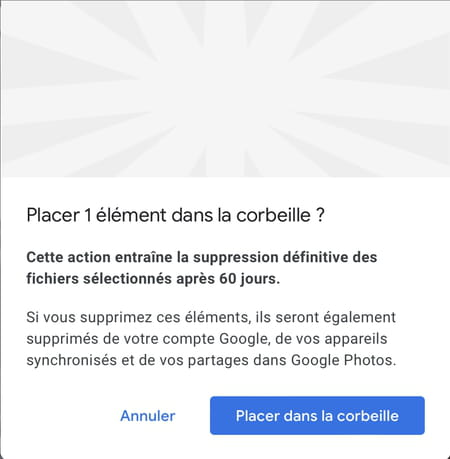Click the words compte Google in paragraph
The image size is (450, 459).
point(215,339)
